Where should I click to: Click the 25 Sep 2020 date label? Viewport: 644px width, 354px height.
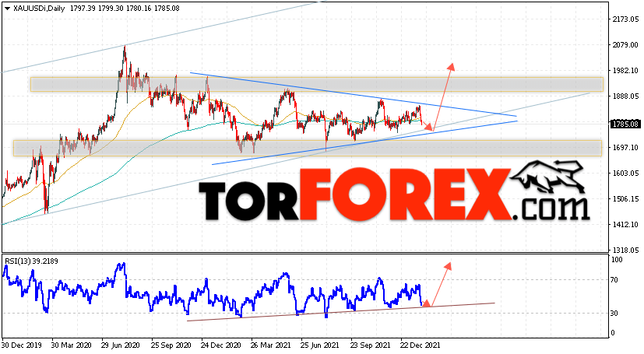coord(171,345)
